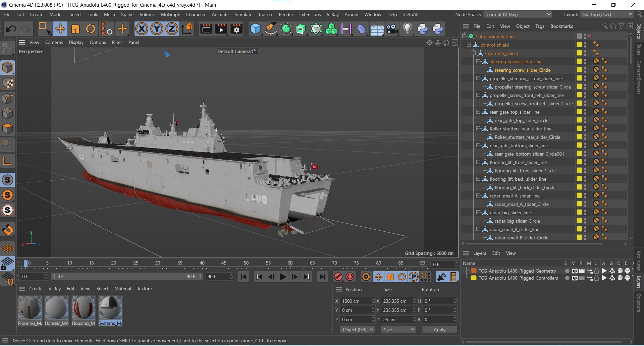Open the MoGraph menu
644x346 pixels.
[x=170, y=14]
